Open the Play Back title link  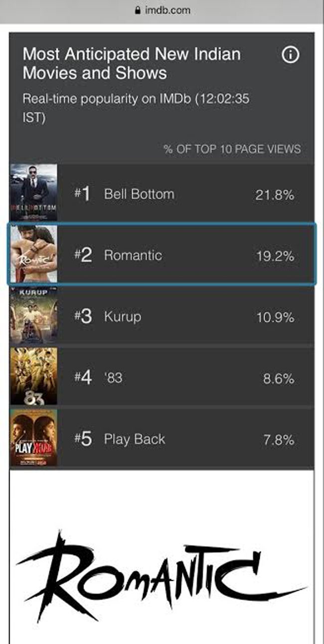pos(134,439)
